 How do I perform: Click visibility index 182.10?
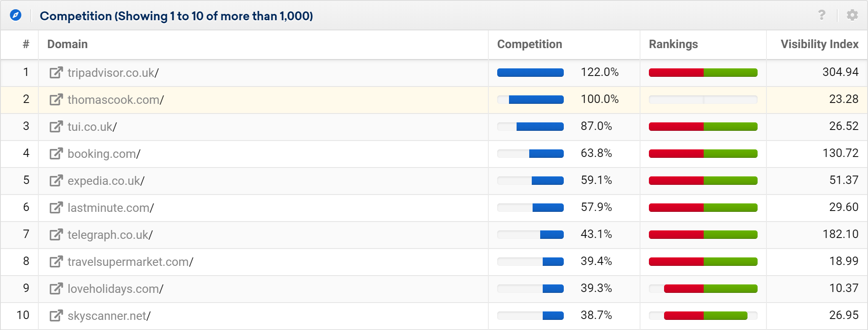tap(840, 234)
